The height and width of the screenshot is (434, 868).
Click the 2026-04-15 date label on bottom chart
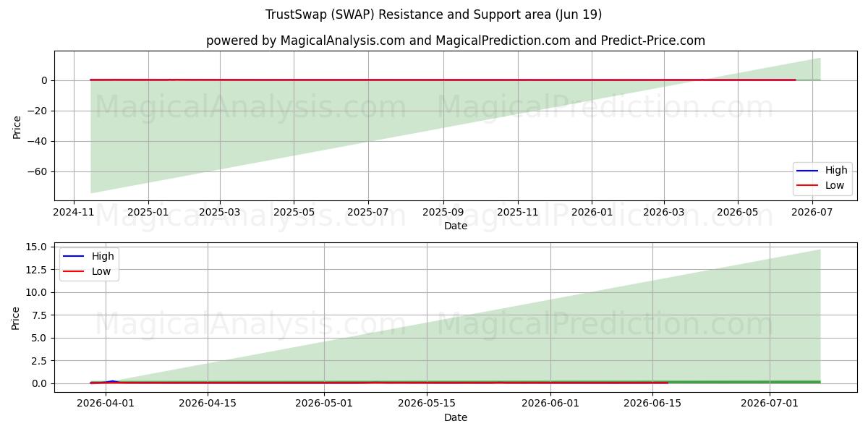208,404
